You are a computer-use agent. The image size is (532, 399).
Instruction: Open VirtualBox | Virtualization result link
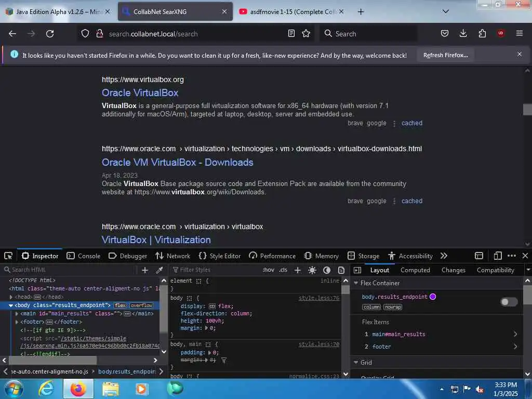tap(156, 240)
